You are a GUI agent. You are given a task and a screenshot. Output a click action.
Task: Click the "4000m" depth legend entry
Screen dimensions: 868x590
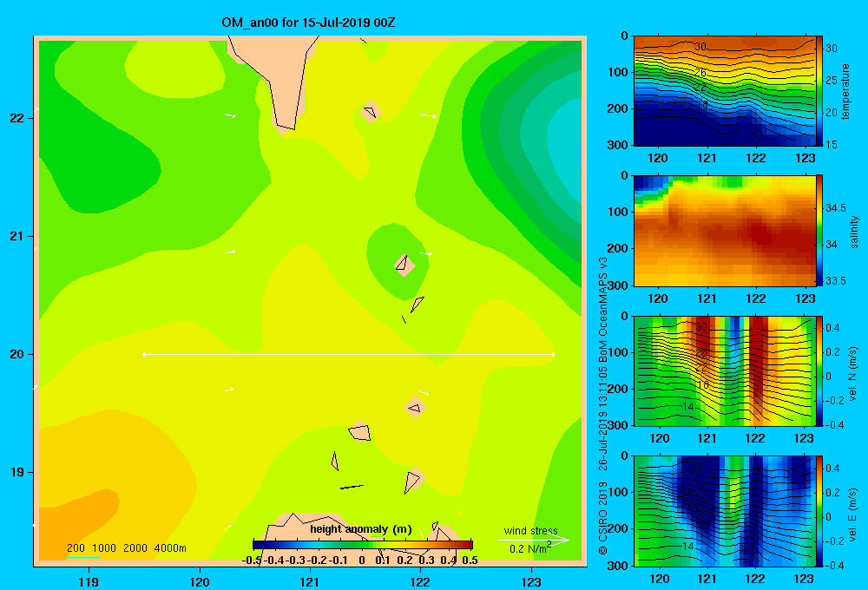pos(170,548)
